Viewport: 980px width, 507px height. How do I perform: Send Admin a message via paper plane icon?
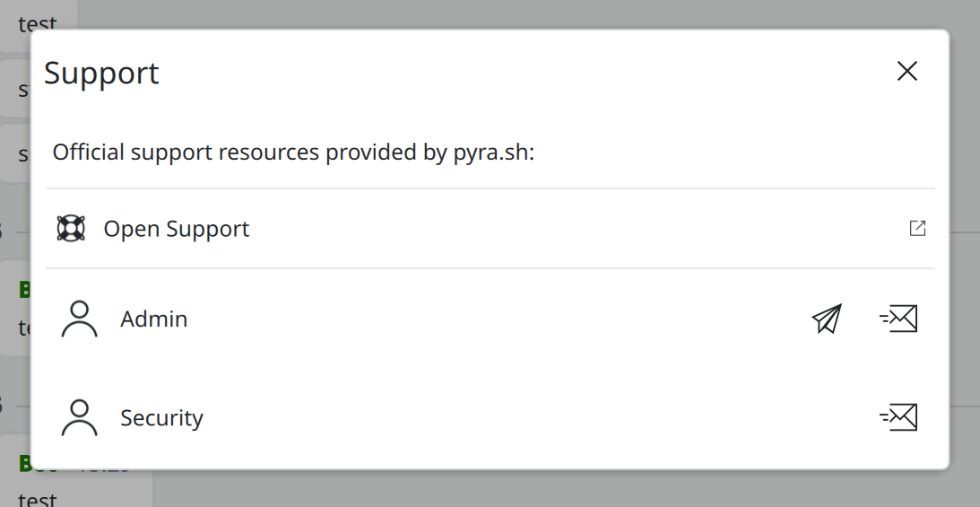click(x=827, y=319)
